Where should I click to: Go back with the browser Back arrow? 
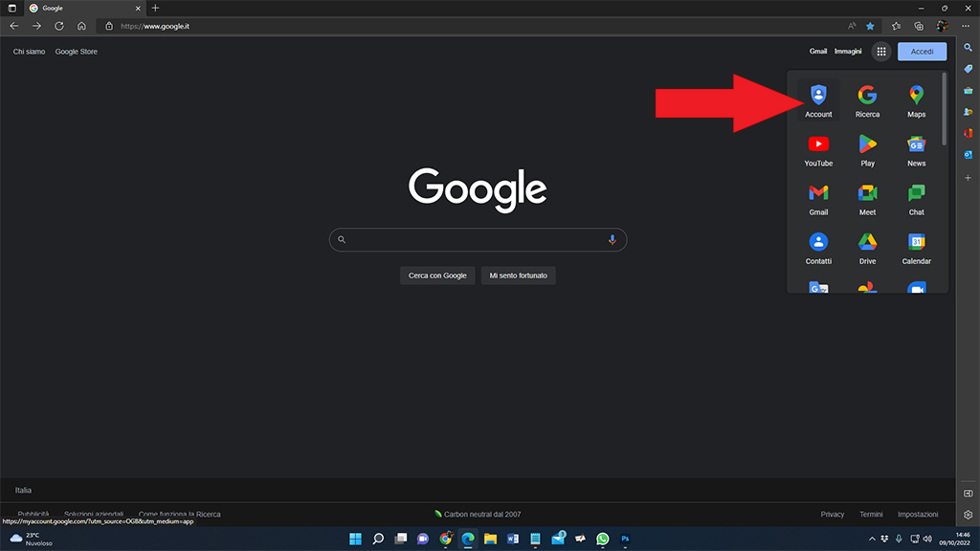tap(14, 26)
